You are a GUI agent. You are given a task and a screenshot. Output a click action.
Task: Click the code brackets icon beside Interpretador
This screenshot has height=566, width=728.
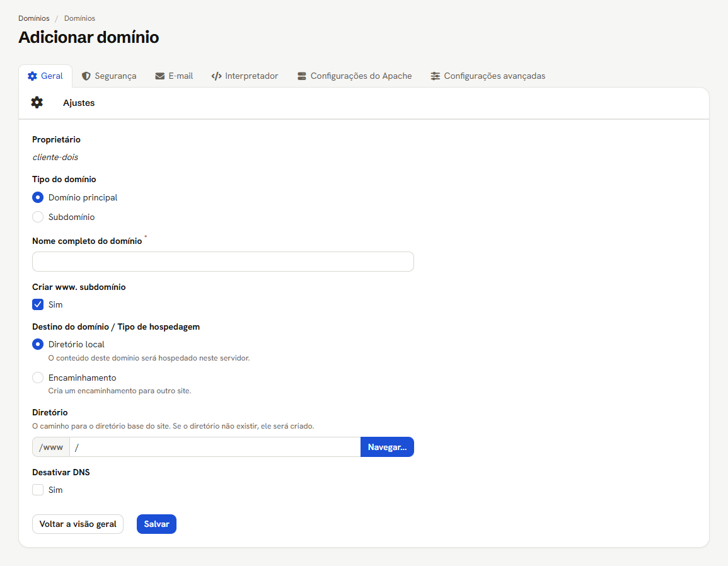pos(216,76)
